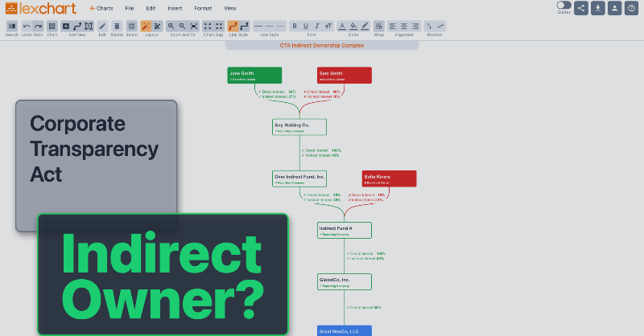Change the font size
The width and height of the screenshot is (644, 336).
coord(328,27)
